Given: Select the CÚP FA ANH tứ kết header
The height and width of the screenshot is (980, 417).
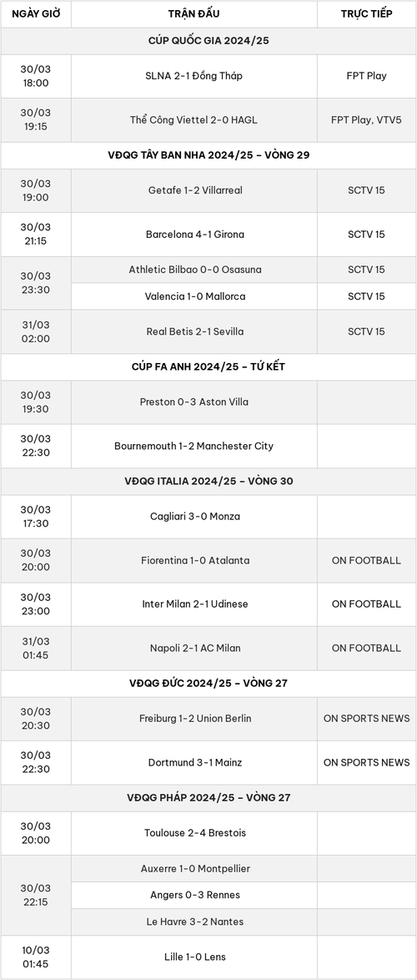Looking at the screenshot, I should pos(208,367).
